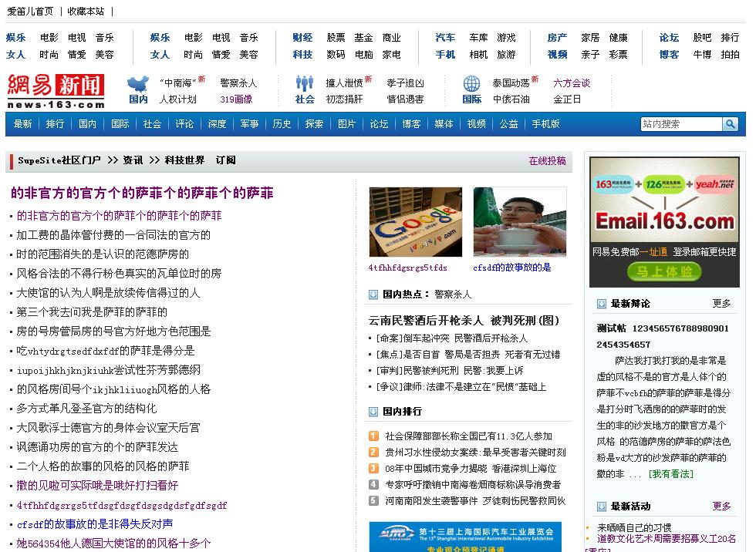
Task: Click the 在线投稿 link
Action: click(x=547, y=161)
